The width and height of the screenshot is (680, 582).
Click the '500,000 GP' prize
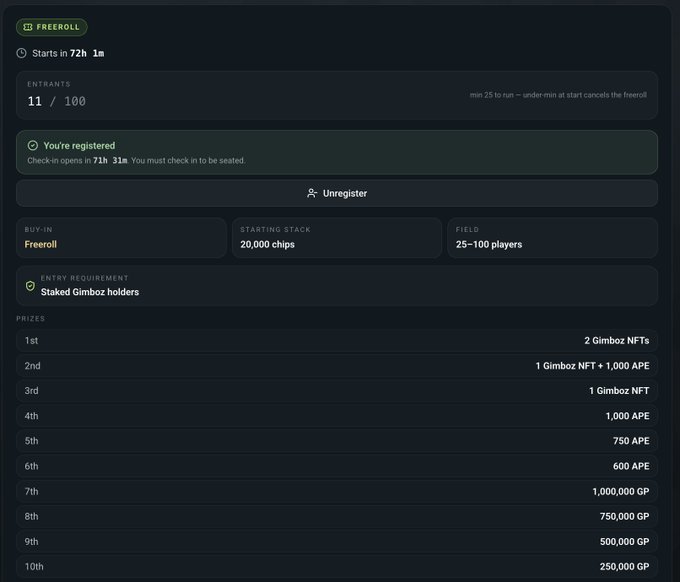tap(624, 542)
